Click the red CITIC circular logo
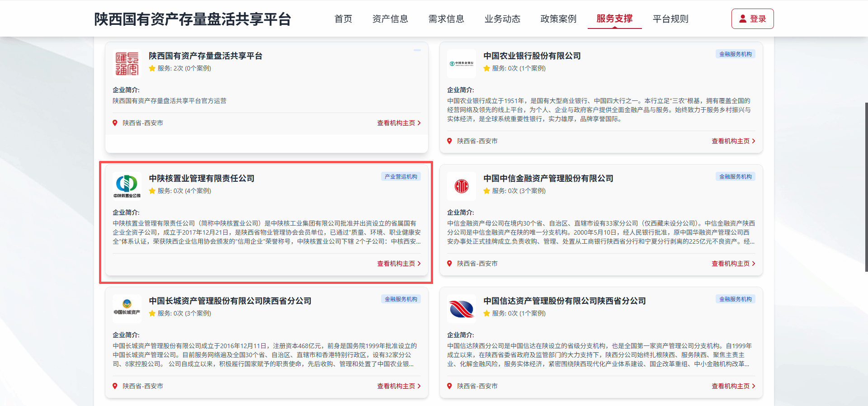Viewport: 868px width, 406px height. pos(461,186)
